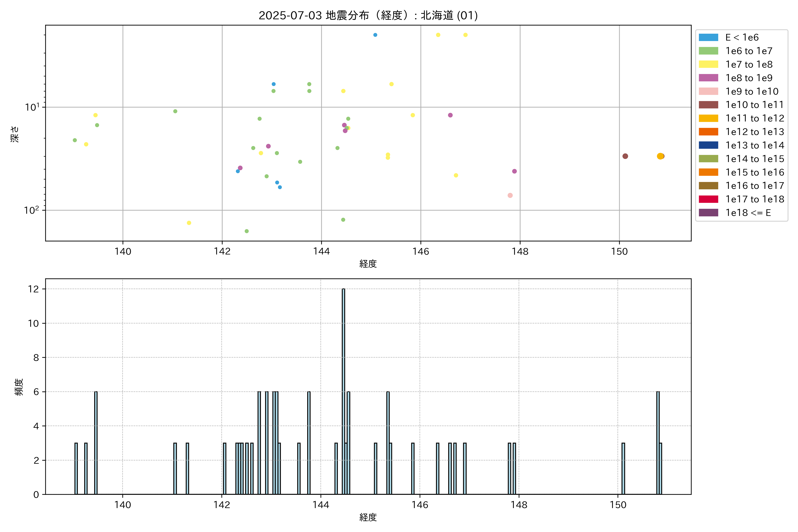
Task: Click the tallest histogram bar reaching 12
Action: coord(343,390)
